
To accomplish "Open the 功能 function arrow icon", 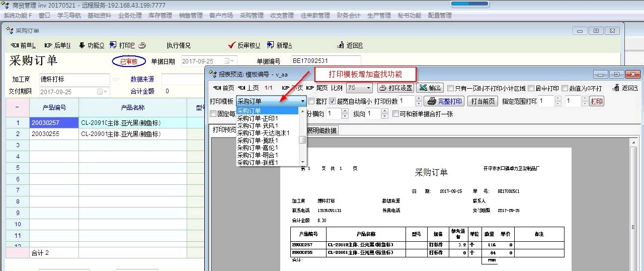I will (x=82, y=45).
